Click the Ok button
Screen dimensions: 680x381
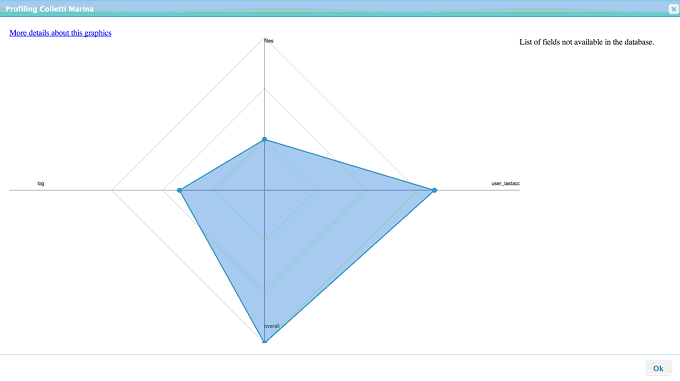pyautogui.click(x=658, y=368)
